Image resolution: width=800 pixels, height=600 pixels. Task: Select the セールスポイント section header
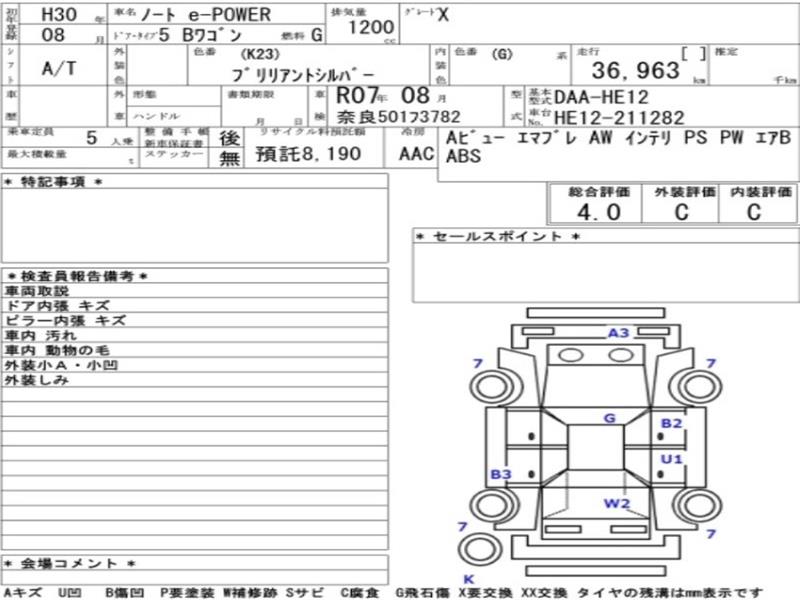(498, 236)
